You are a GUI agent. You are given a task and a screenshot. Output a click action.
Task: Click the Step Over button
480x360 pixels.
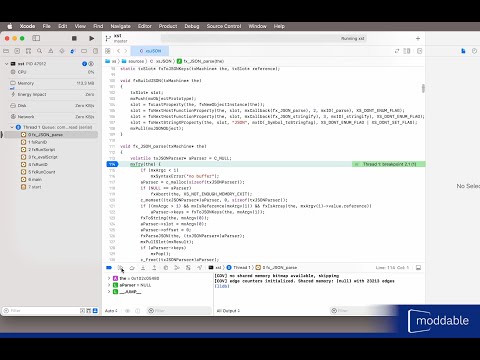pyautogui.click(x=132, y=268)
